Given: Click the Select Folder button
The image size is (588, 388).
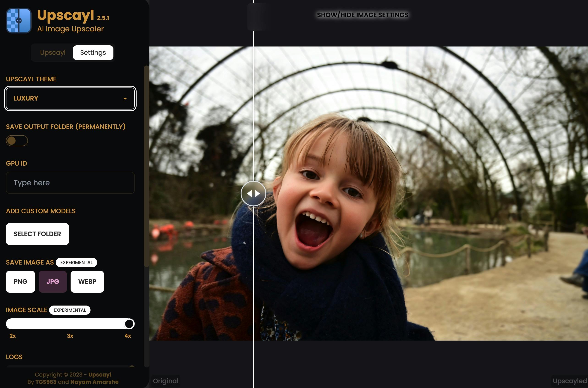Looking at the screenshot, I should (x=37, y=234).
